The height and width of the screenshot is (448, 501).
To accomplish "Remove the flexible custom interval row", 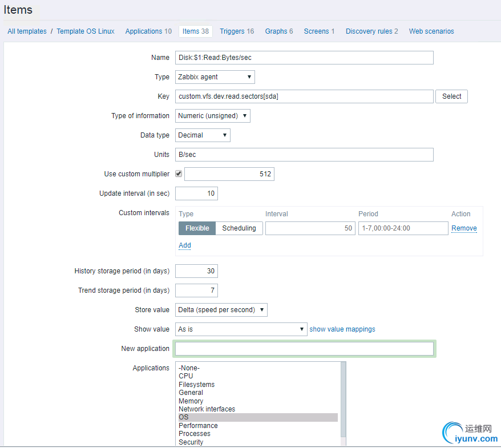I will [464, 228].
